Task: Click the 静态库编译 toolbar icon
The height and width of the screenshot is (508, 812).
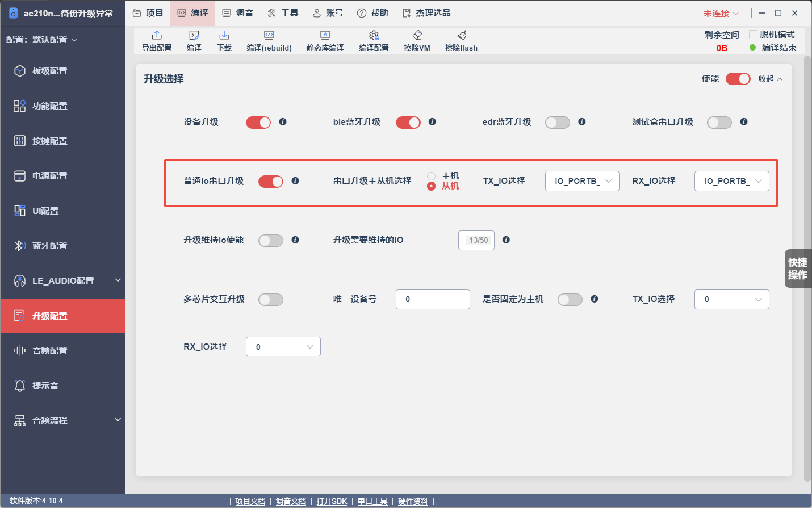Action: pos(325,35)
